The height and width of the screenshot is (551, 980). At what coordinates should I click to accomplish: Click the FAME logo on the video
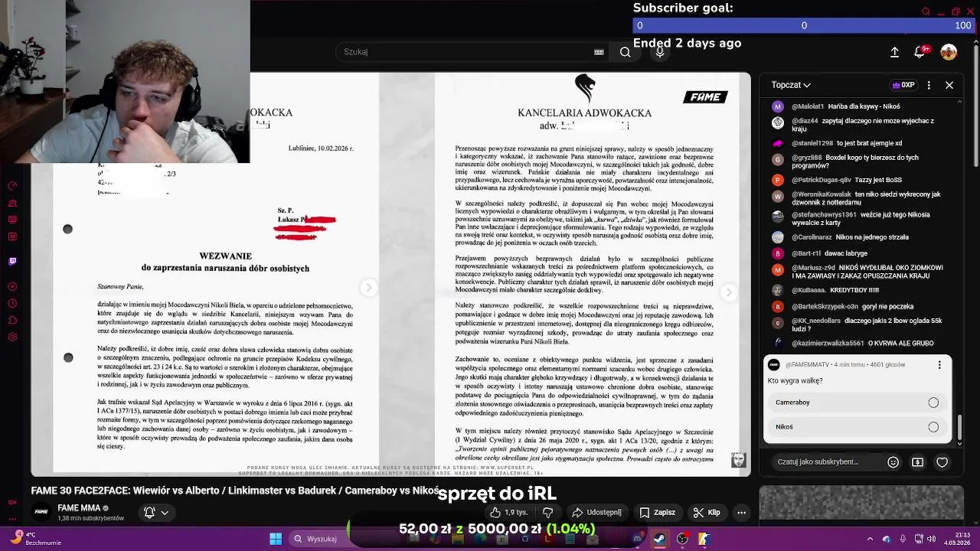[x=705, y=97]
